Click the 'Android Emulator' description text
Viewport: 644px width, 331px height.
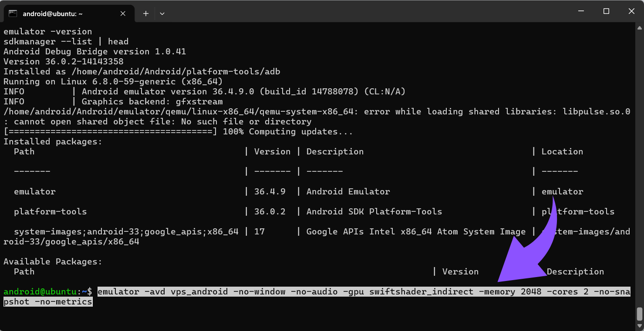[x=348, y=191]
